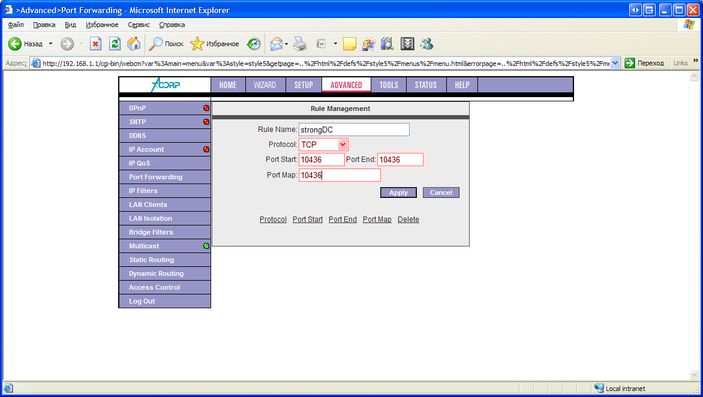703x397 pixels.
Task: Click the Mail envelope icon
Action: 277,44
